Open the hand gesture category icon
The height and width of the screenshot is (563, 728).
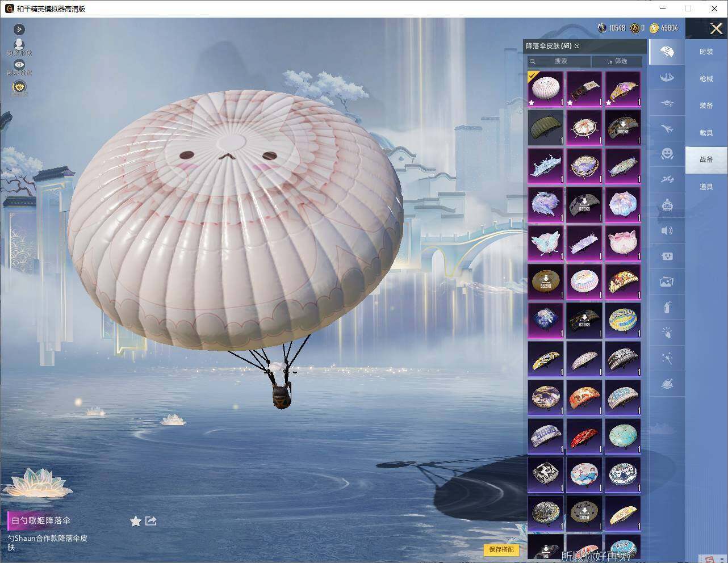tap(667, 333)
